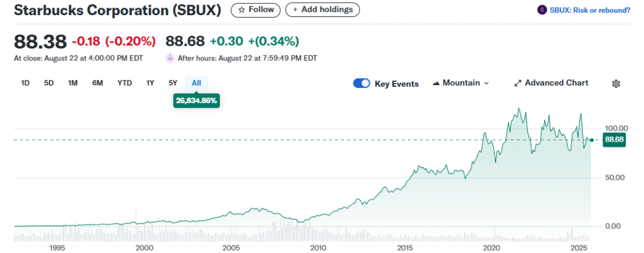Viewport: 644px width, 253px height.
Task: Show the 5Y chart range
Action: pyautogui.click(x=173, y=83)
